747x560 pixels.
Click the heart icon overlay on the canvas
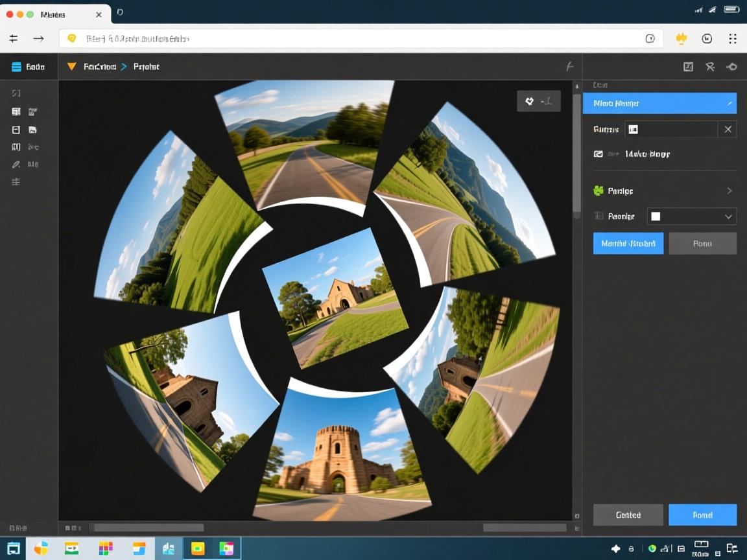[x=529, y=101]
